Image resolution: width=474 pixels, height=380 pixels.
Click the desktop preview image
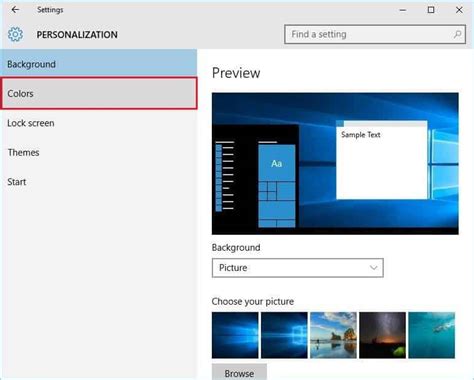[335, 163]
